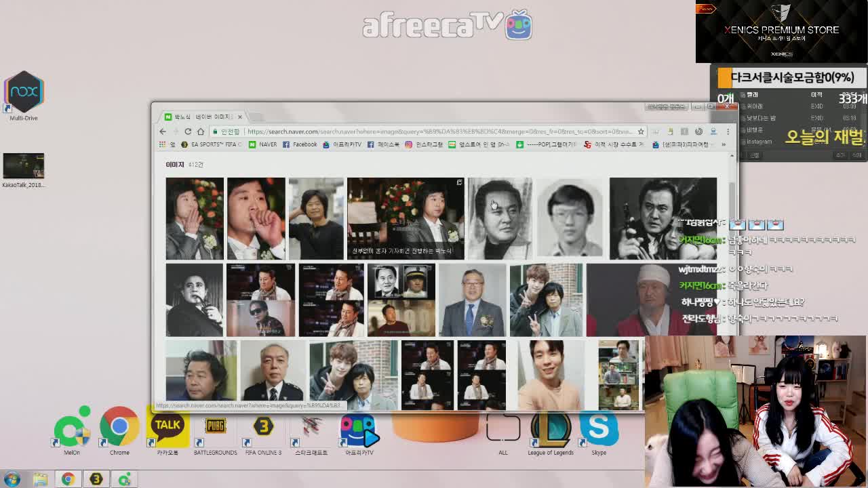Open the MelOn desktop shortcut
868x488 pixels.
point(72,428)
